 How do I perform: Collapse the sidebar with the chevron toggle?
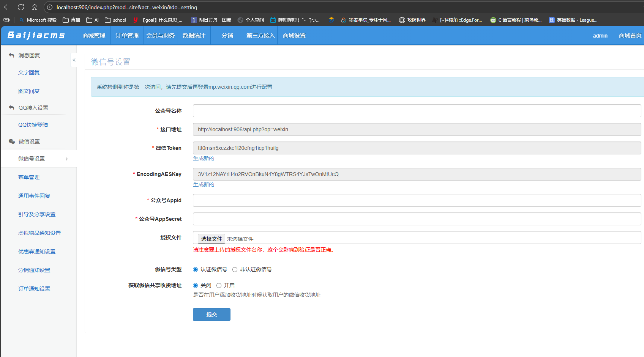tap(74, 60)
